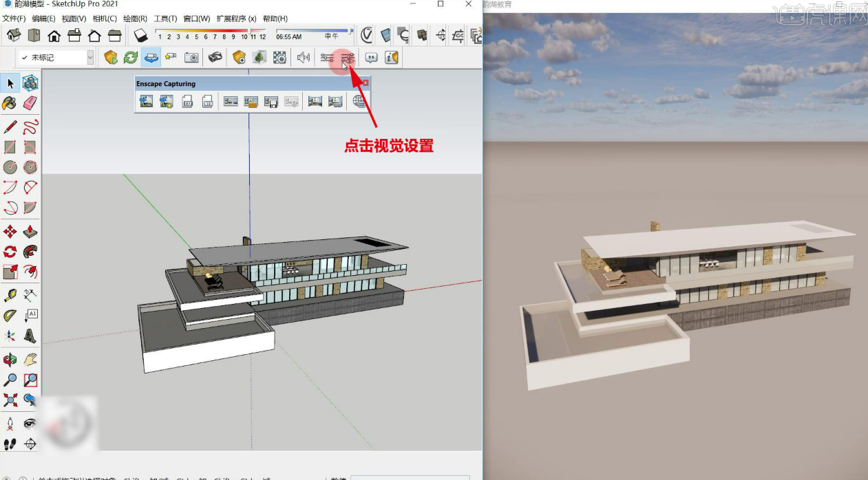Open the 绘图(R) menu

[x=135, y=19]
